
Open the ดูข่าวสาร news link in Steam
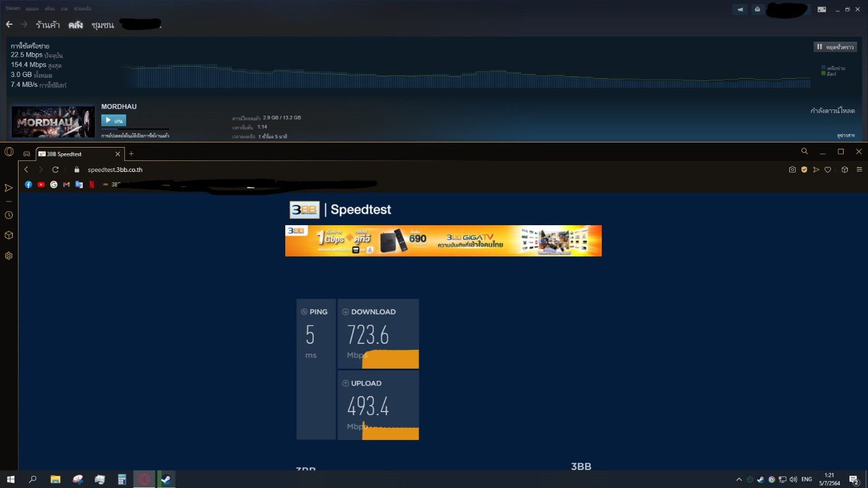point(846,135)
